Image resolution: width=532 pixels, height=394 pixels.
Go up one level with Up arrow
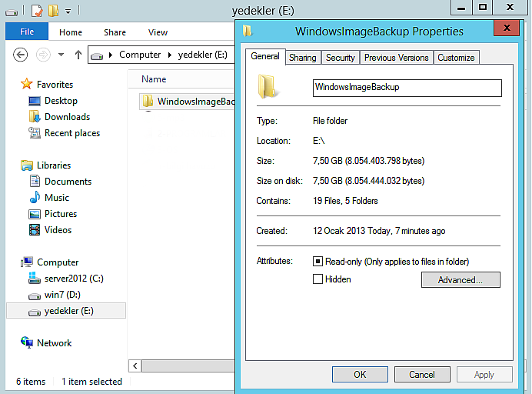78,55
